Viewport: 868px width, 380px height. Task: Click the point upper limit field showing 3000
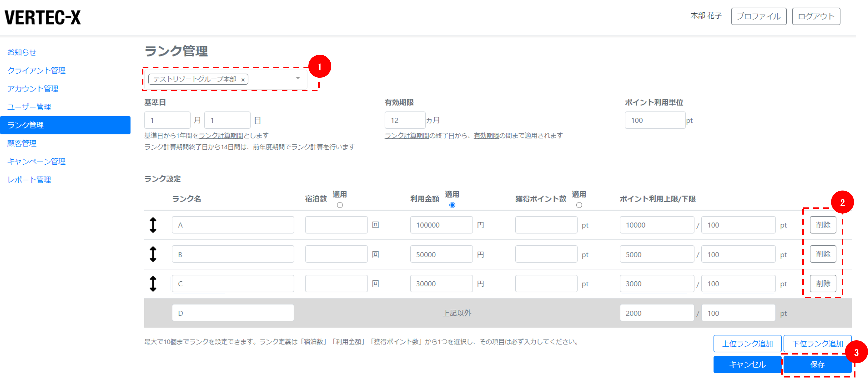pos(657,283)
